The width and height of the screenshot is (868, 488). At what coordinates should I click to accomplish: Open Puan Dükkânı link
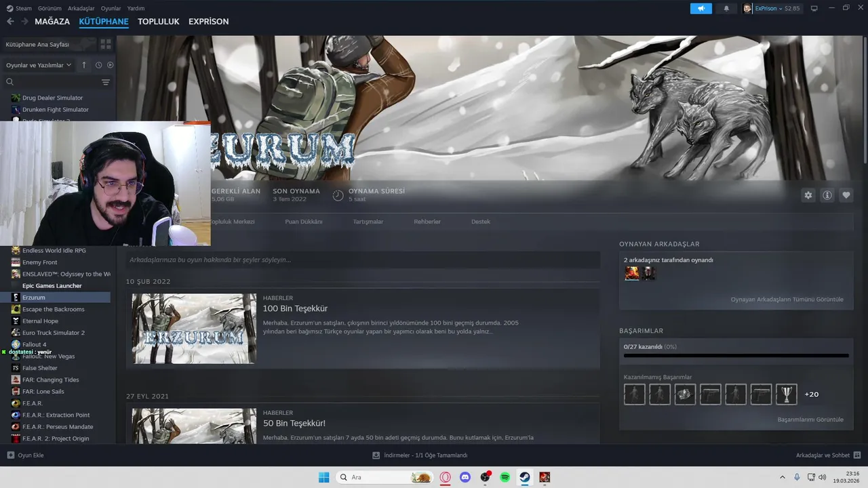304,222
